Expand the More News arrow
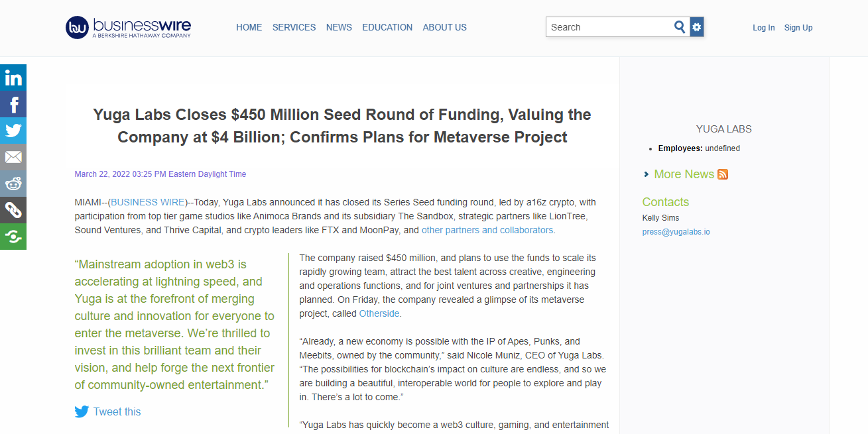The image size is (868, 434). [x=647, y=174]
